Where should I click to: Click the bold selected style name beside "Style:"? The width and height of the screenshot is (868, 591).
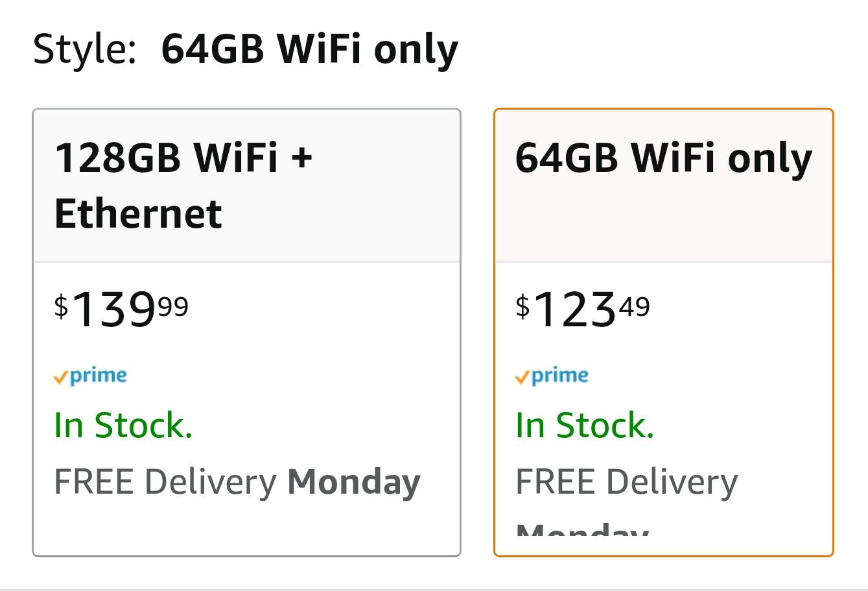tap(309, 49)
